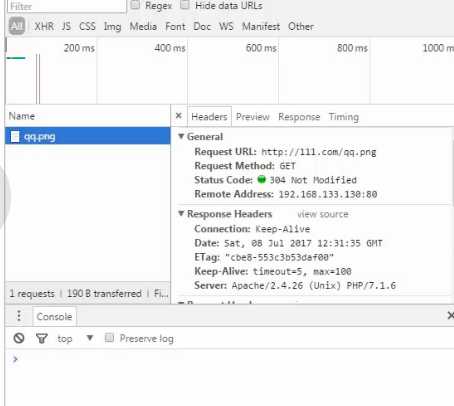This screenshot has width=454, height=406.
Task: Select the qq.png request row
Action: pos(88,136)
